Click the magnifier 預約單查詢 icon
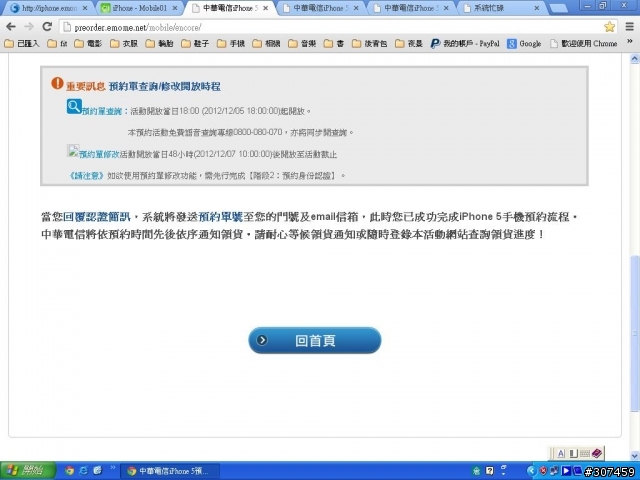The image size is (640, 480). [74, 107]
